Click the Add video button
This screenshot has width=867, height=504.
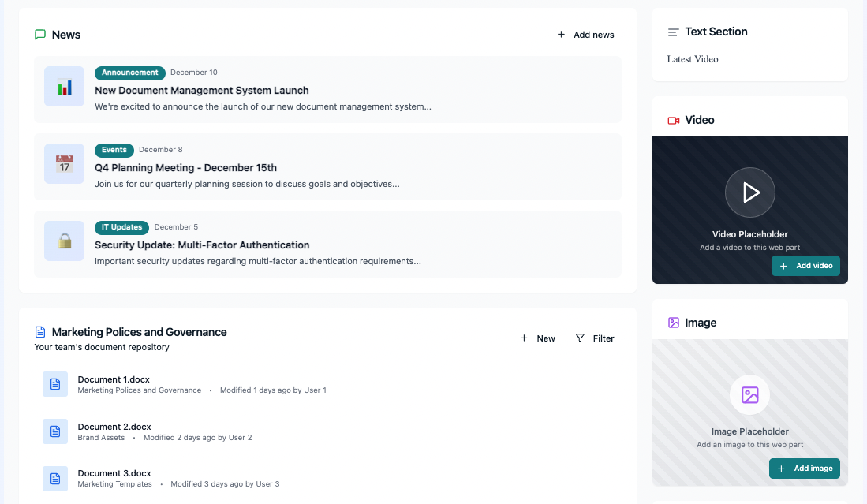click(805, 266)
